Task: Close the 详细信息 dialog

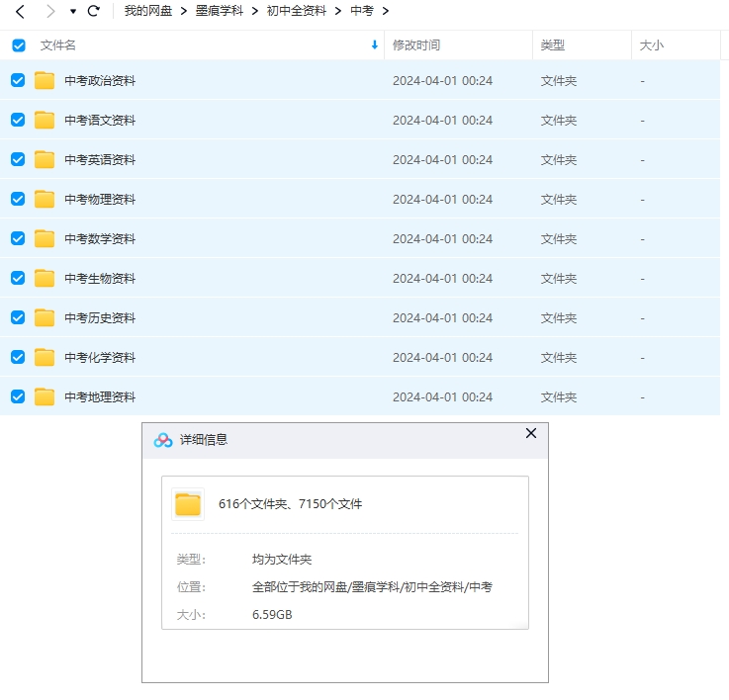Action: [531, 434]
